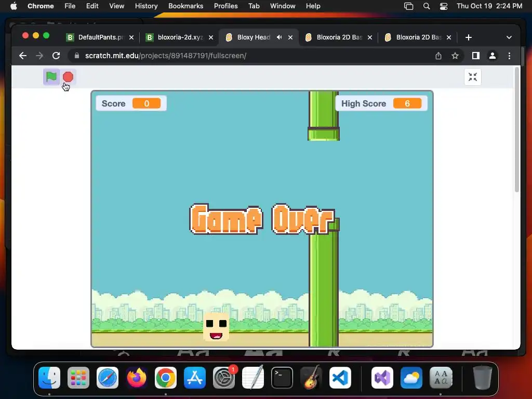Launch Safari from the dock
The width and height of the screenshot is (532, 399).
108,378
